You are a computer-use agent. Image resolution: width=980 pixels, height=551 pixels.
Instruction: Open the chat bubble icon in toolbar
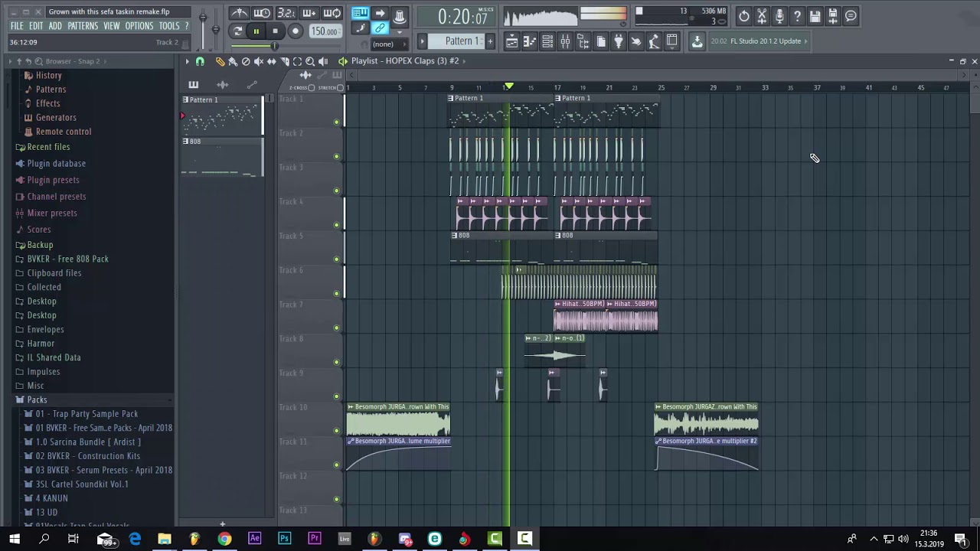(x=851, y=16)
